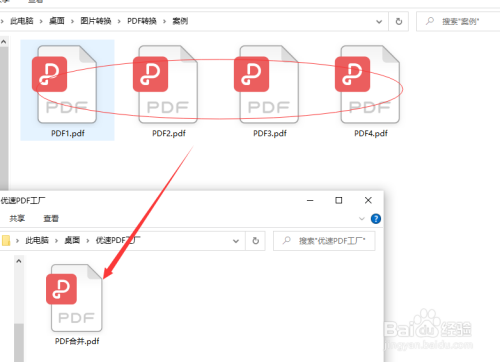The height and width of the screenshot is (362, 500).
Task: Select the PDF4.pdf file icon
Action: [x=367, y=85]
